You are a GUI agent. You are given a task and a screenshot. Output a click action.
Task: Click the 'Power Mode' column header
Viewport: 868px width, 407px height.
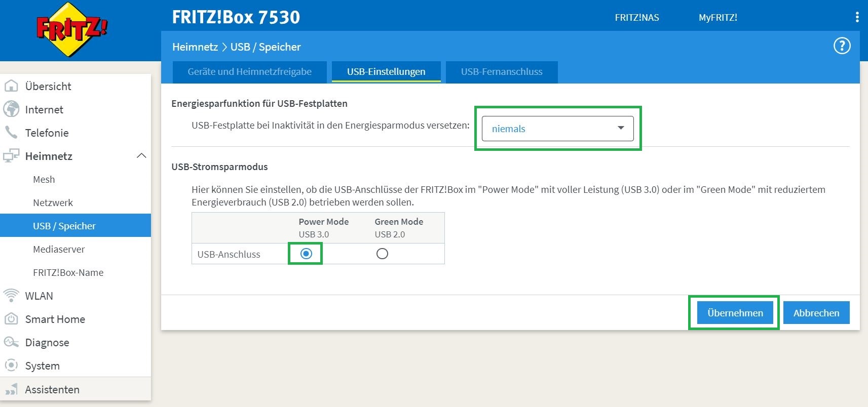pyautogui.click(x=324, y=221)
